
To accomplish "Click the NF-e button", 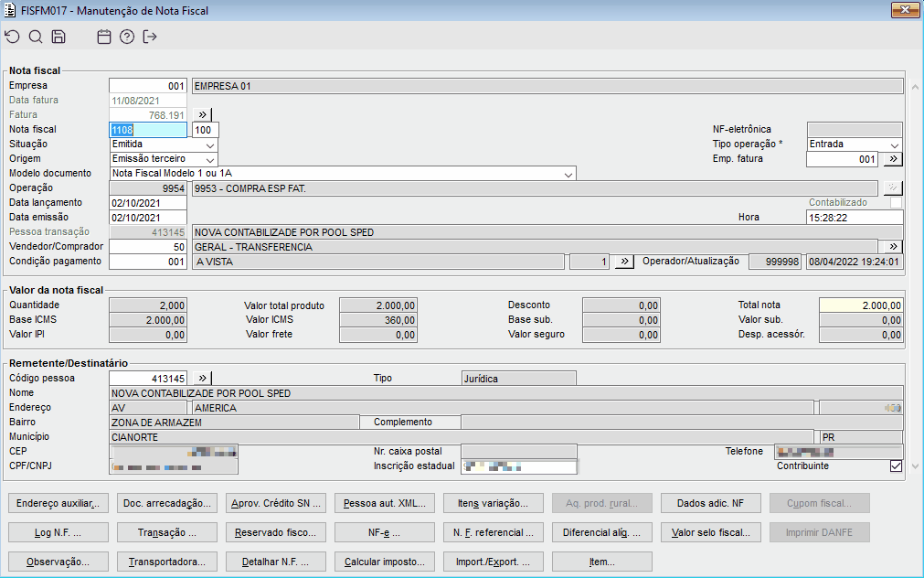I will [384, 532].
